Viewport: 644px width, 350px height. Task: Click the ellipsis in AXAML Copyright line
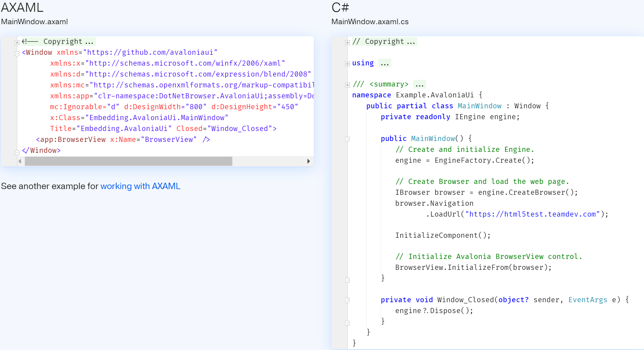[x=89, y=42]
